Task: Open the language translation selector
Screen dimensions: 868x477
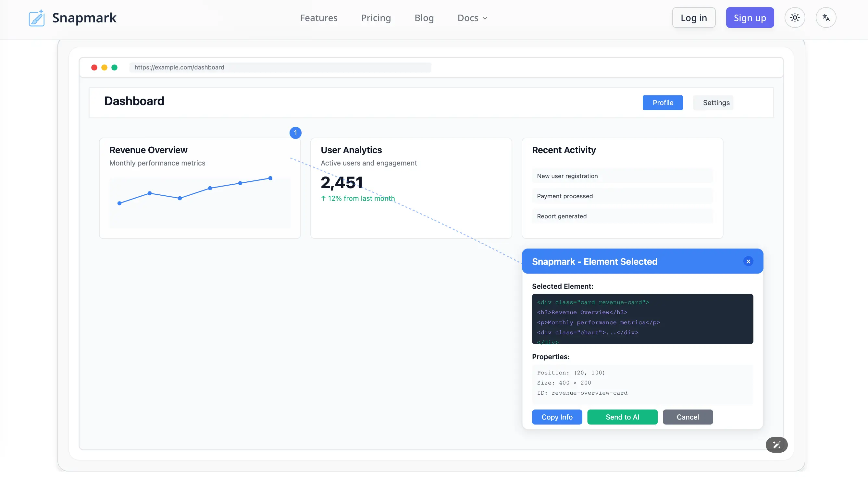Action: 825,18
